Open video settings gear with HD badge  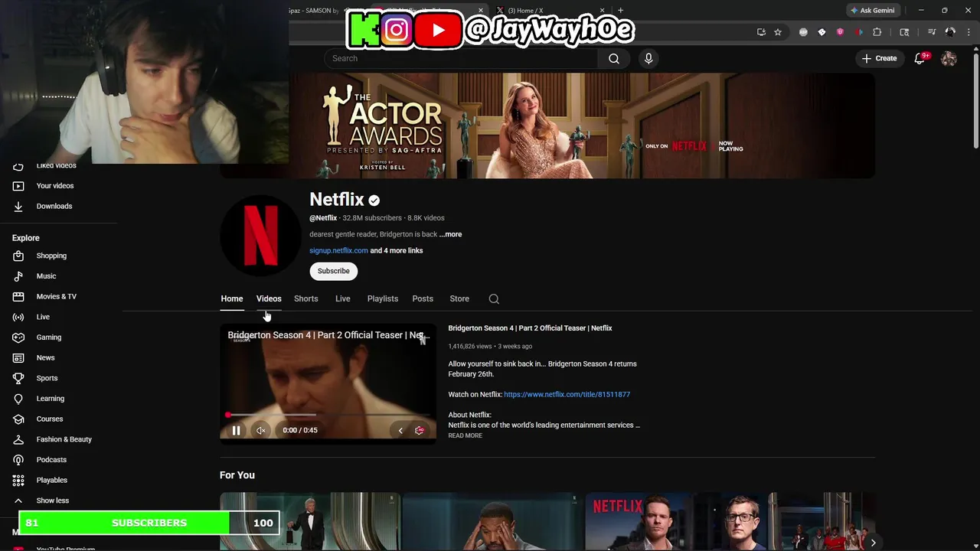click(x=420, y=430)
